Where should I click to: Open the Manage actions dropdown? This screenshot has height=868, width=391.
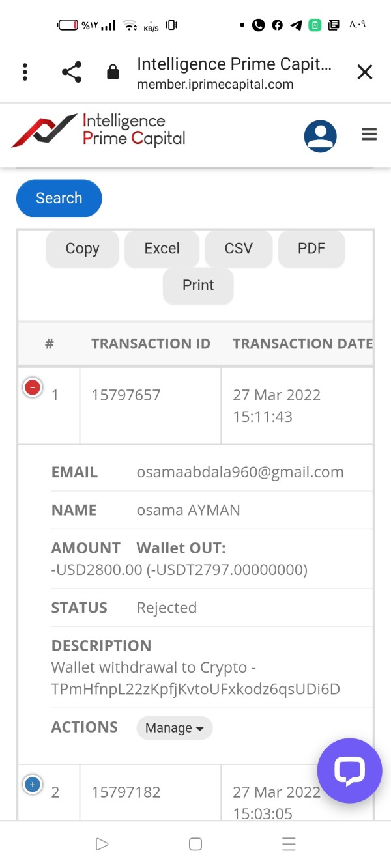point(175,728)
